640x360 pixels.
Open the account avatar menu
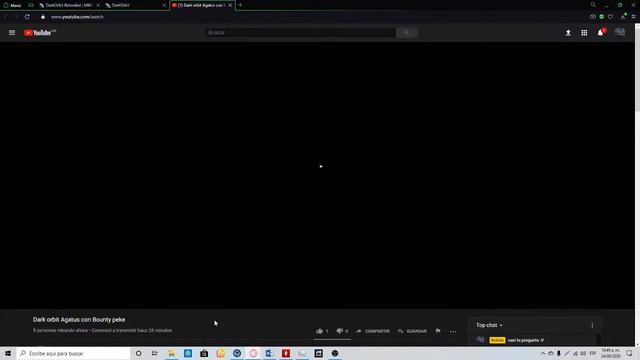coord(620,32)
